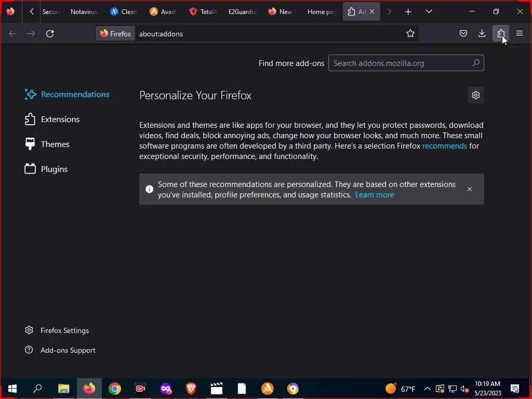Open the notification center
Viewport: 532px width, 399px height.
pos(515,389)
